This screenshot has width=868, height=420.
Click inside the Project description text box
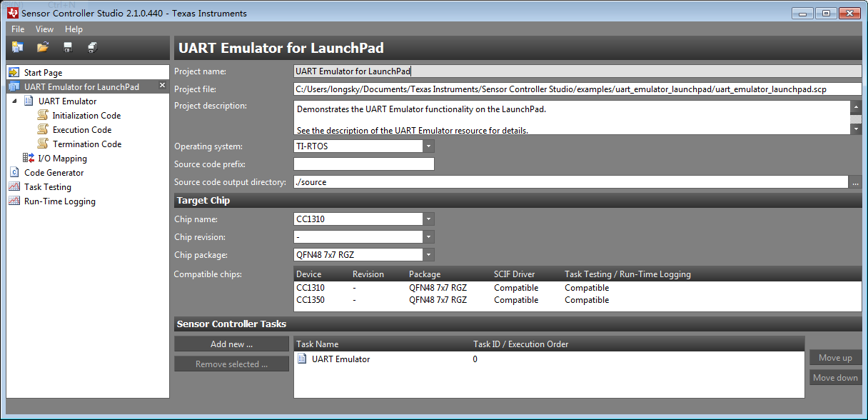tap(572, 118)
